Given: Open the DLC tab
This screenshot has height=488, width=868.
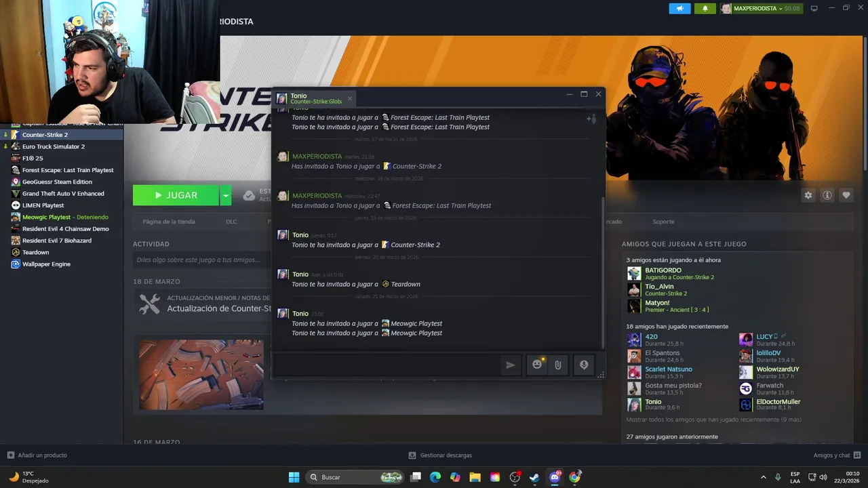Looking at the screenshot, I should (231, 222).
